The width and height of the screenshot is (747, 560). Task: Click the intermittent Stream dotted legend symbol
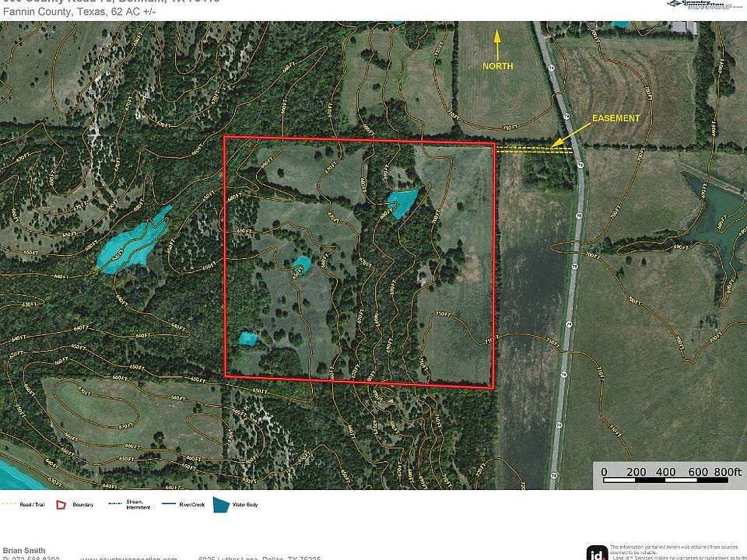click(x=116, y=504)
